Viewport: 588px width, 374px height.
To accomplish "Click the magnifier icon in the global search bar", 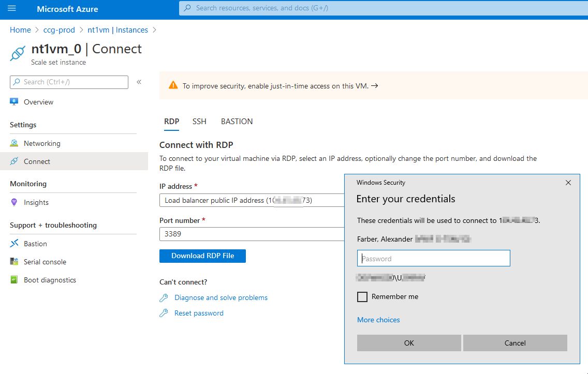I will (x=187, y=8).
